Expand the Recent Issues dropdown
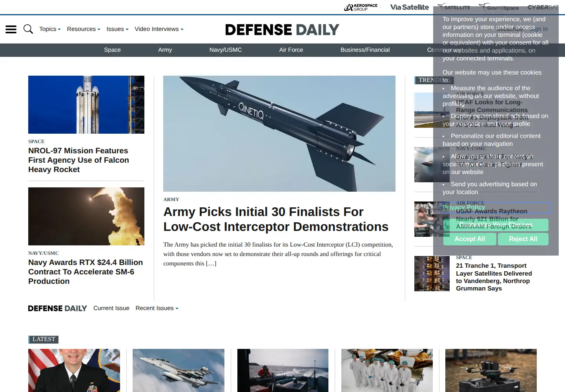 tap(157, 308)
